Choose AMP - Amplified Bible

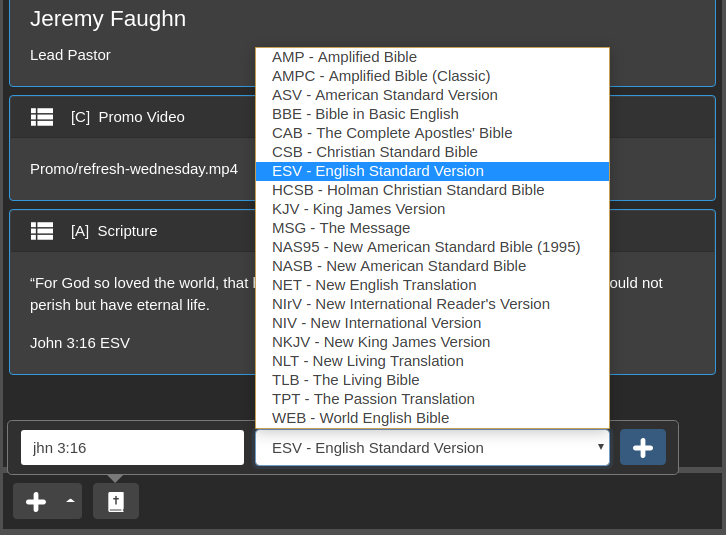(x=432, y=57)
